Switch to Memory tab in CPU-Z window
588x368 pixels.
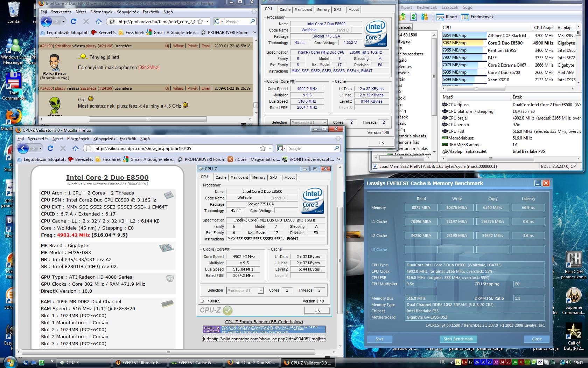[323, 9]
